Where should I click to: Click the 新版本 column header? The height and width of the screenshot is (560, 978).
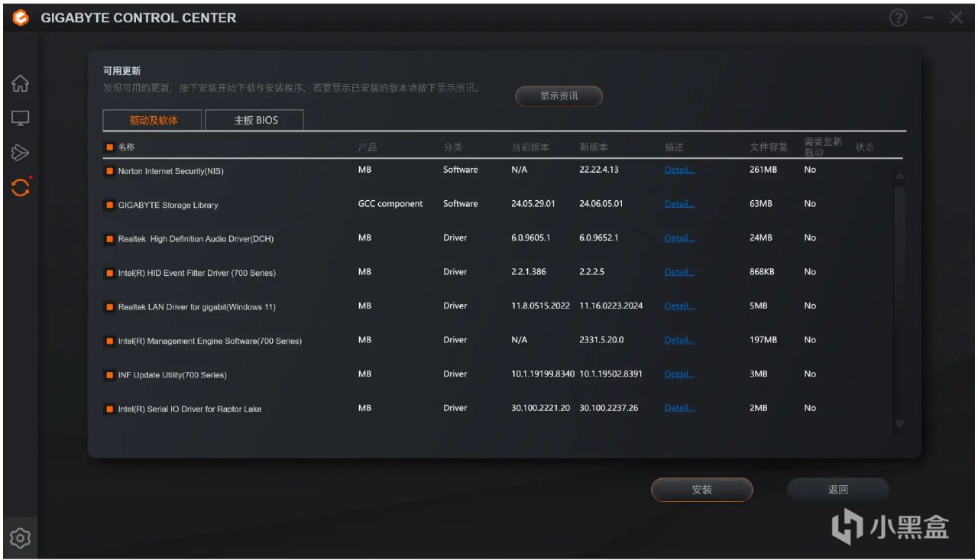(x=594, y=147)
